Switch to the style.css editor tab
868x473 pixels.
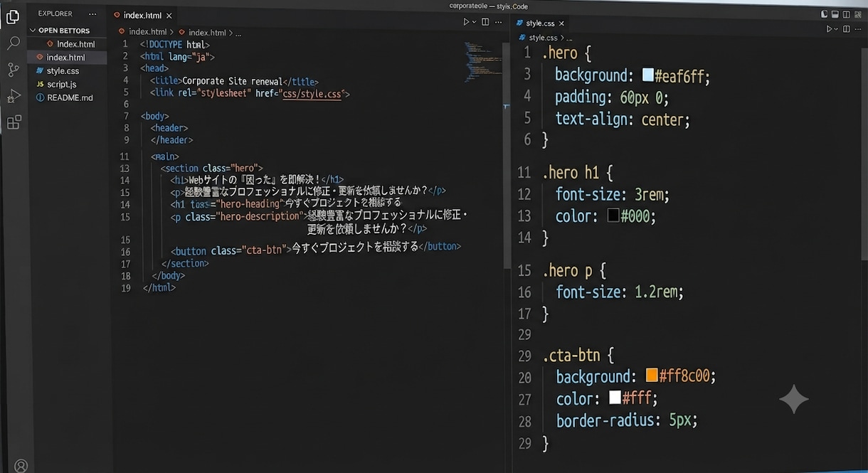[x=540, y=23]
